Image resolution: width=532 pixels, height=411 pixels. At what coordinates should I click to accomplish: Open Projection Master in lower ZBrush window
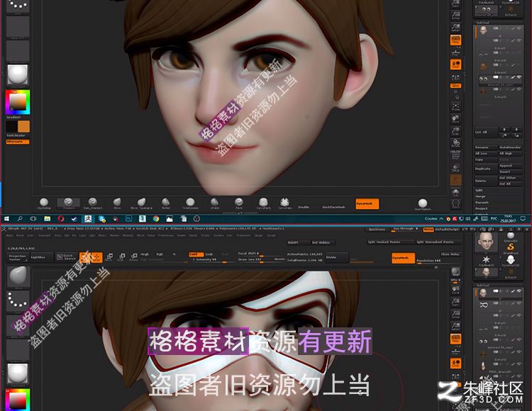click(17, 257)
